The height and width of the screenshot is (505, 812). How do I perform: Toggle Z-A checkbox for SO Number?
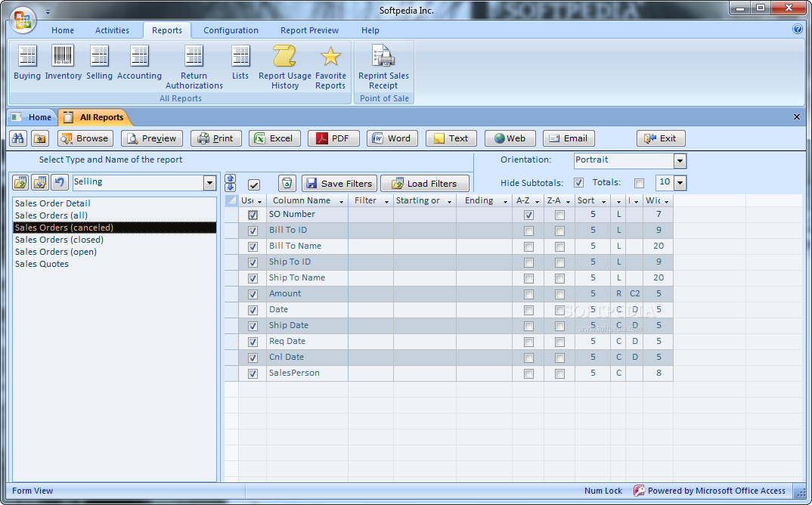(x=559, y=215)
